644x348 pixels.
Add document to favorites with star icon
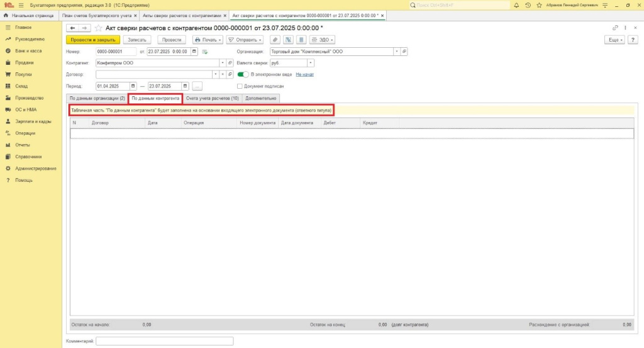pos(98,28)
